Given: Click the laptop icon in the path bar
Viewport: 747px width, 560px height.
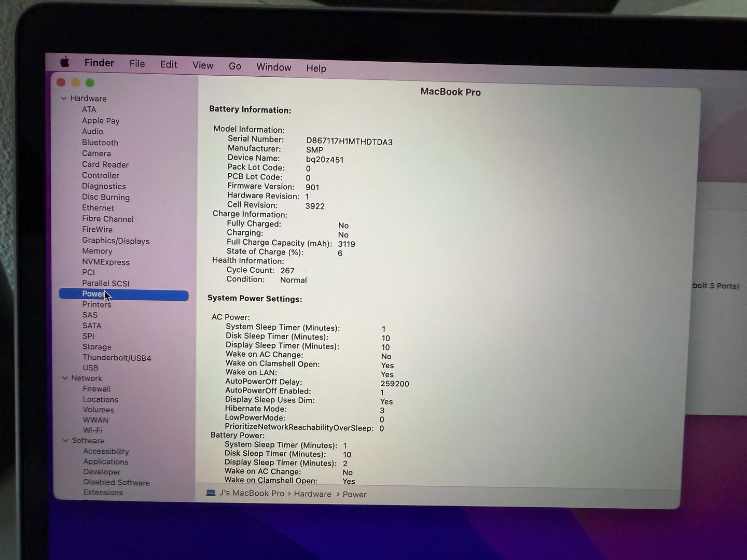Looking at the screenshot, I should click(211, 493).
